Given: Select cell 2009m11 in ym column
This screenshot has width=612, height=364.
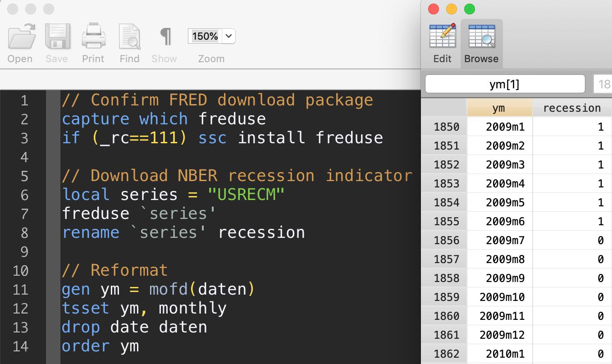Looking at the screenshot, I should click(x=499, y=316).
